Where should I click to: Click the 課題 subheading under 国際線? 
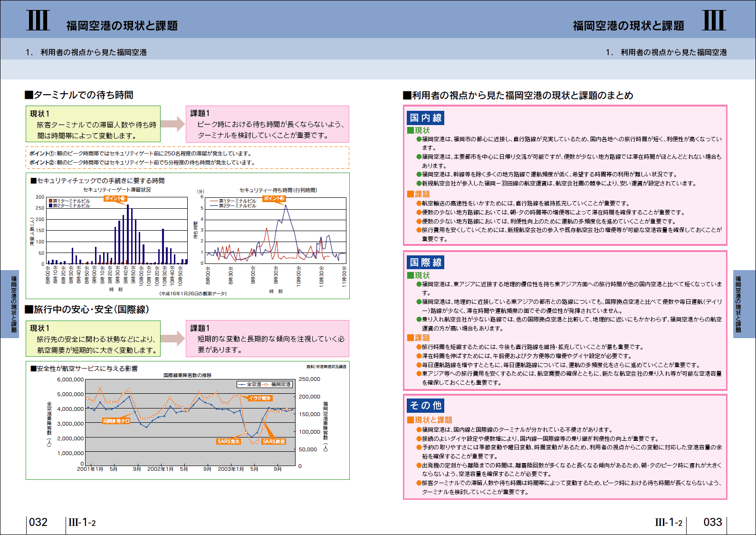(x=418, y=338)
